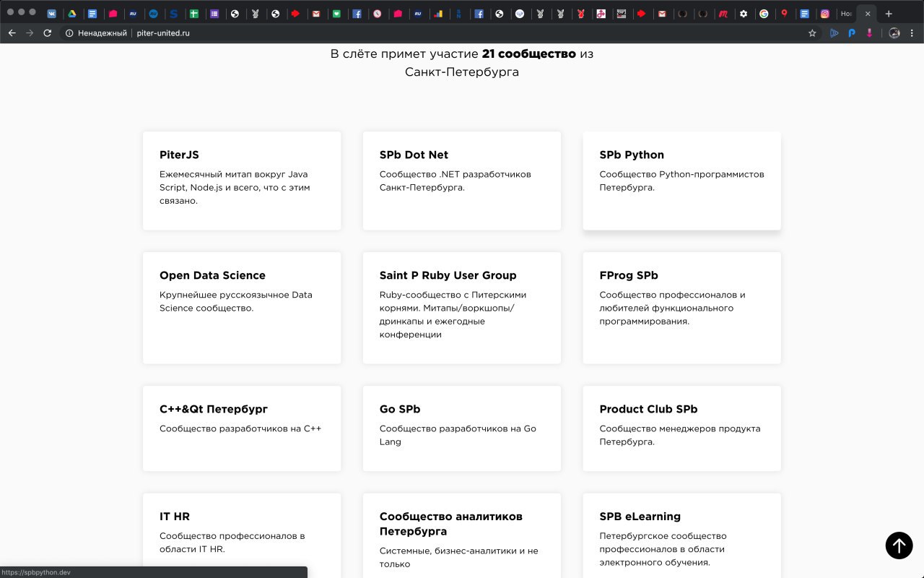Screen dimensions: 924x578
Task: Open the purple list-icon tab
Action: coord(214,14)
